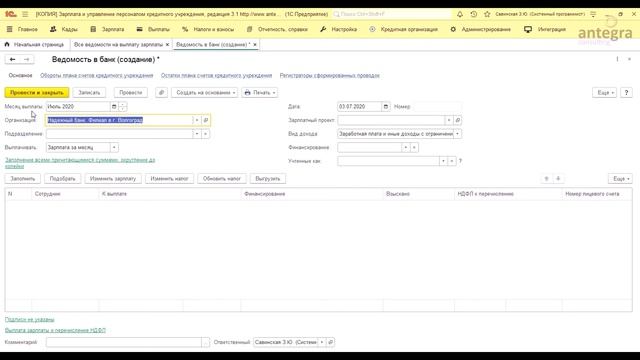This screenshot has width=640, height=360.
Task: Open the Дата calendar picker icon
Action: point(386,107)
